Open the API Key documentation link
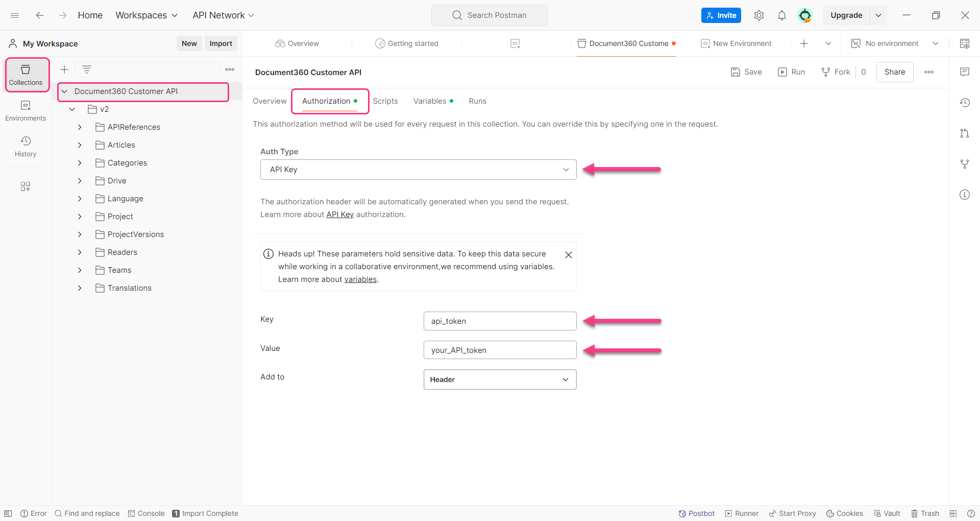 (340, 215)
